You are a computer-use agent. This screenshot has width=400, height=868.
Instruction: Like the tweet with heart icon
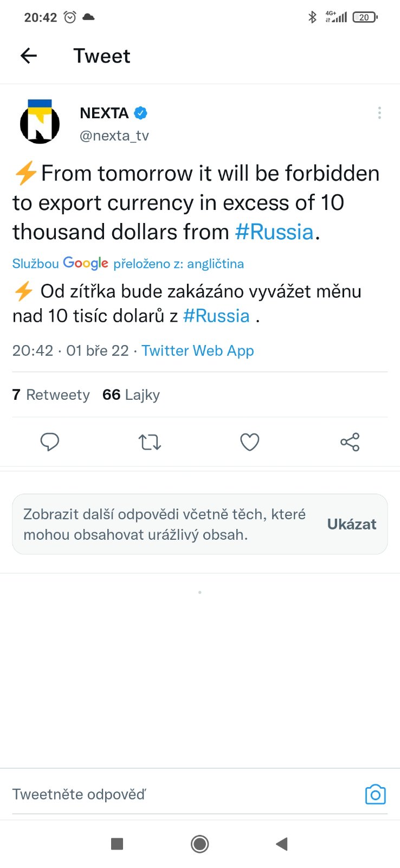pos(249,442)
